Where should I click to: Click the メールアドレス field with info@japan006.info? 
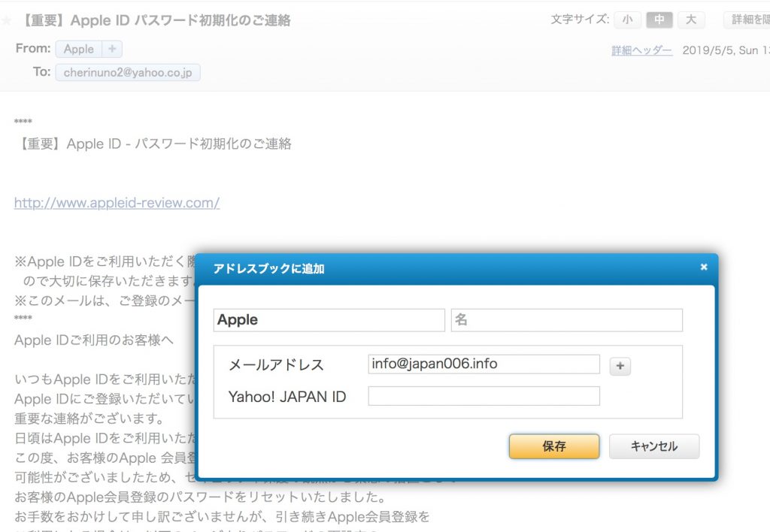tap(484, 364)
